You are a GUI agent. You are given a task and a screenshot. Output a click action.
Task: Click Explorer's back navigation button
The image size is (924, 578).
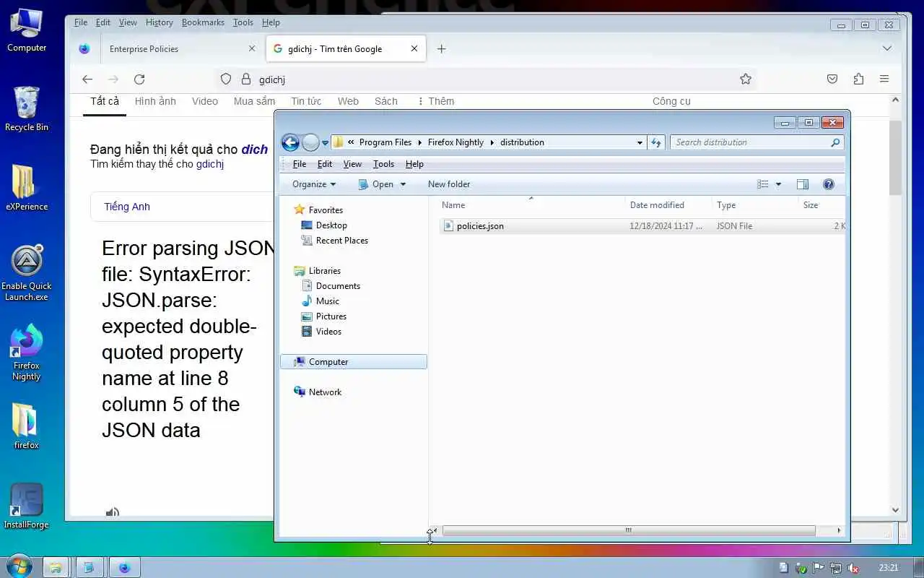(x=290, y=142)
